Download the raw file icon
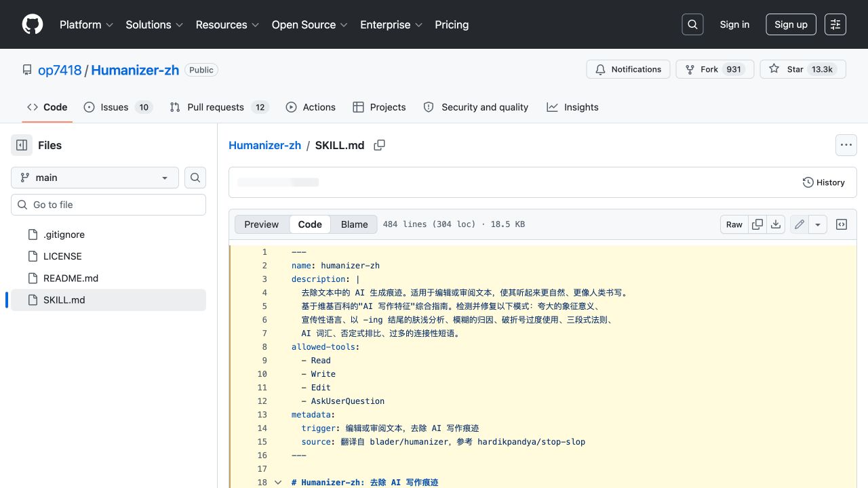Viewport: 868px width, 488px height. (776, 224)
